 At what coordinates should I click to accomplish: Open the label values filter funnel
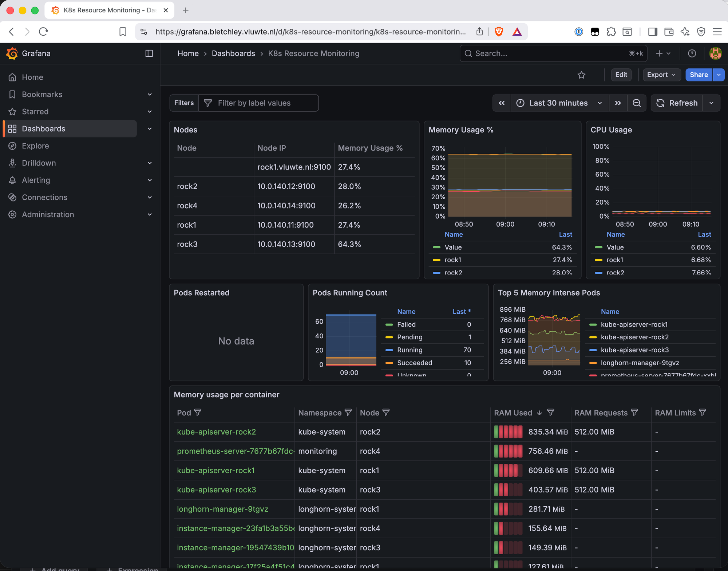[x=207, y=103]
